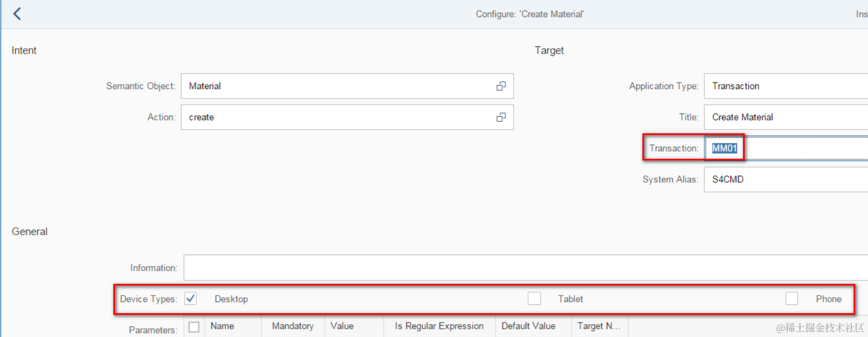Click the Semantic Object field with Material
The width and height of the screenshot is (868, 337).
tap(347, 86)
